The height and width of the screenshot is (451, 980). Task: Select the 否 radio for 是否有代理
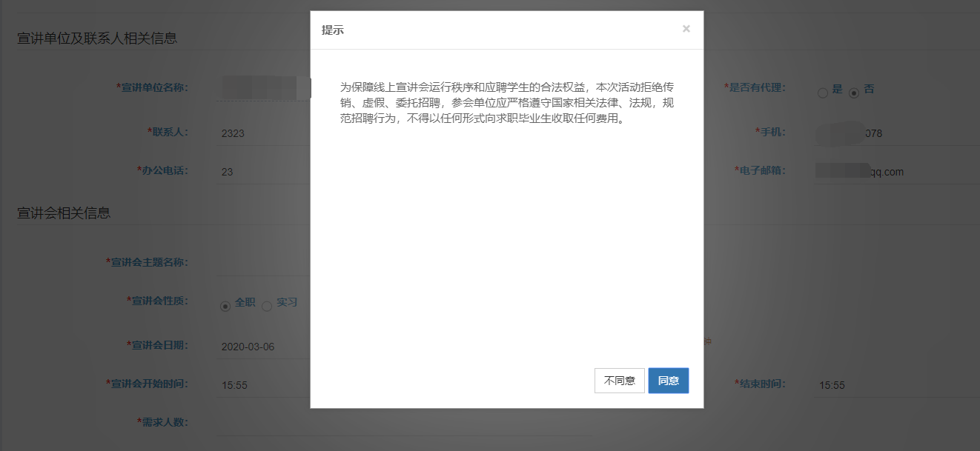click(854, 93)
